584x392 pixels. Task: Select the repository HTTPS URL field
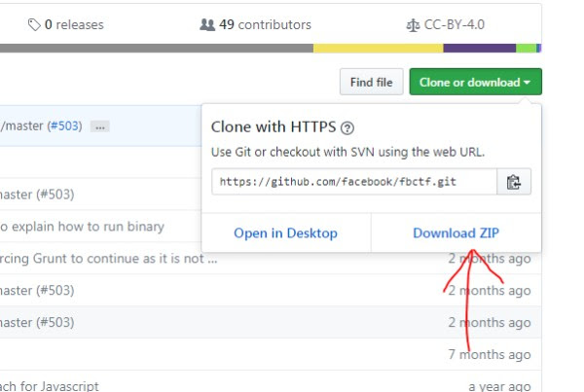(x=354, y=182)
